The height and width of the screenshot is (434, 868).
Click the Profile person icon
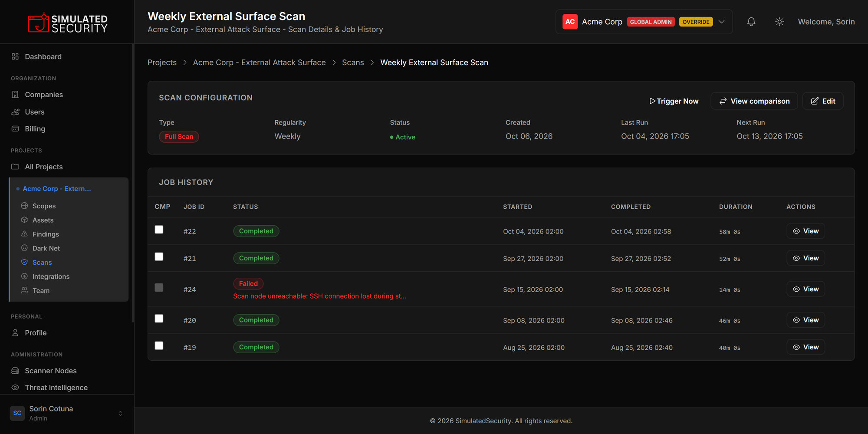click(x=15, y=333)
